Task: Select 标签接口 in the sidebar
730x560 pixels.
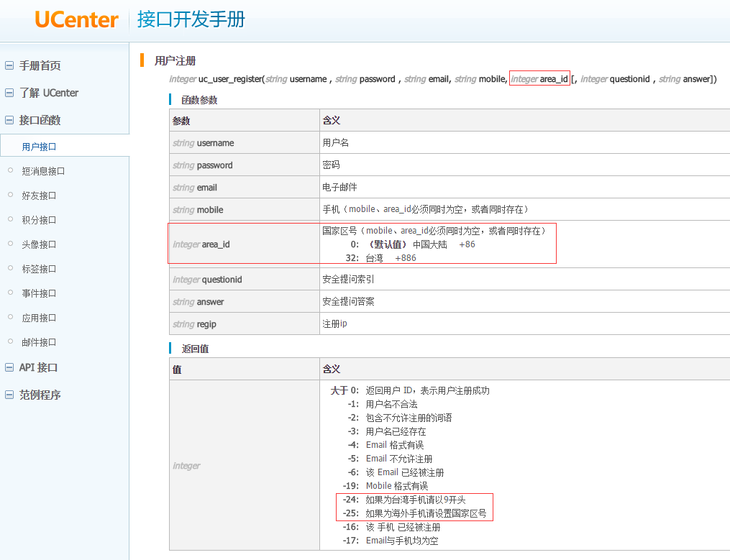Action: (x=39, y=269)
